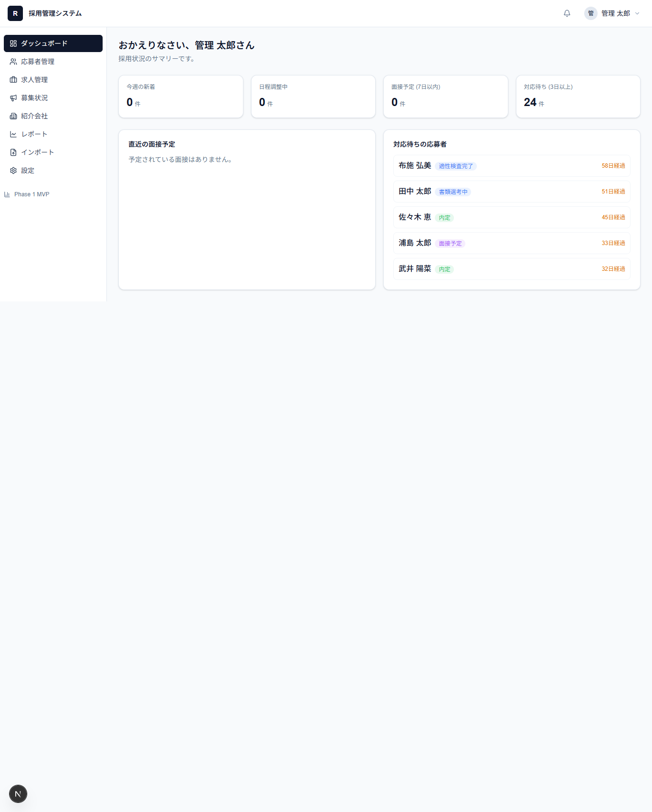Image resolution: width=652 pixels, height=812 pixels.
Task: Click the 面接予定 status badge on 浦島 太郎
Action: coord(450,244)
